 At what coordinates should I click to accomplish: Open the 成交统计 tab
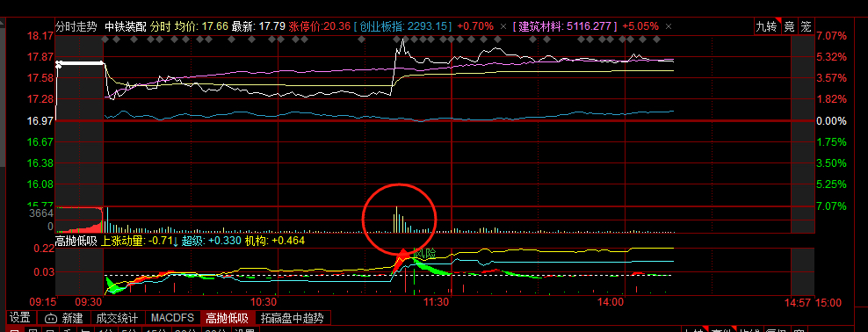[117, 318]
